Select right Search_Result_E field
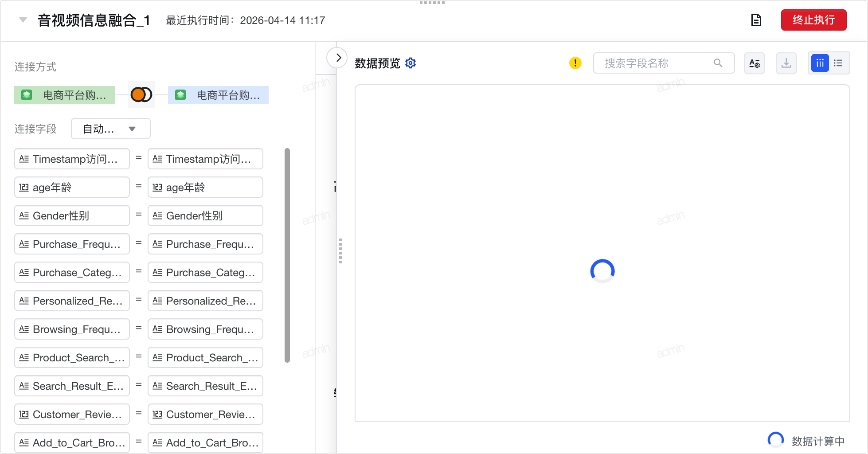Image resolution: width=868 pixels, height=454 pixels. click(x=205, y=386)
